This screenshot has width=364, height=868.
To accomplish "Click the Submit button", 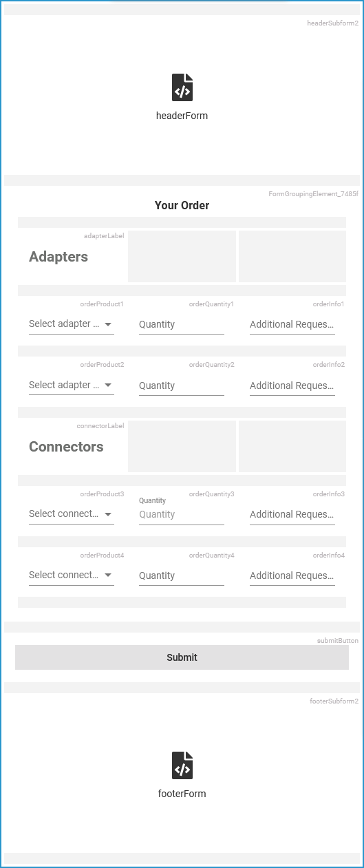I will pyautogui.click(x=182, y=657).
